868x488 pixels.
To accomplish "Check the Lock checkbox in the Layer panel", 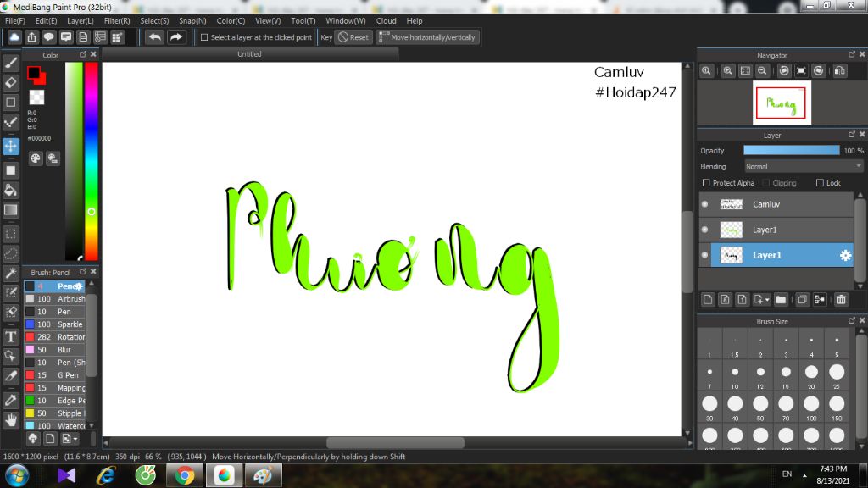I will click(x=820, y=183).
